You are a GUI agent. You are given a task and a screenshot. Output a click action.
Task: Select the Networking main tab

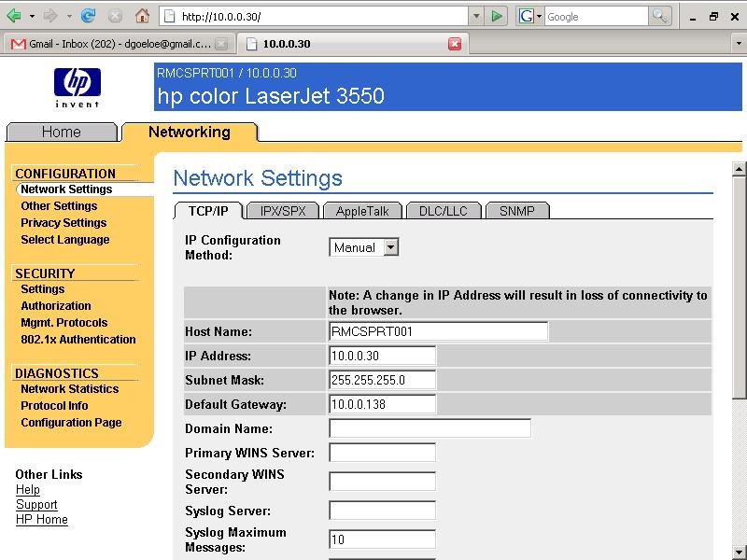click(190, 132)
